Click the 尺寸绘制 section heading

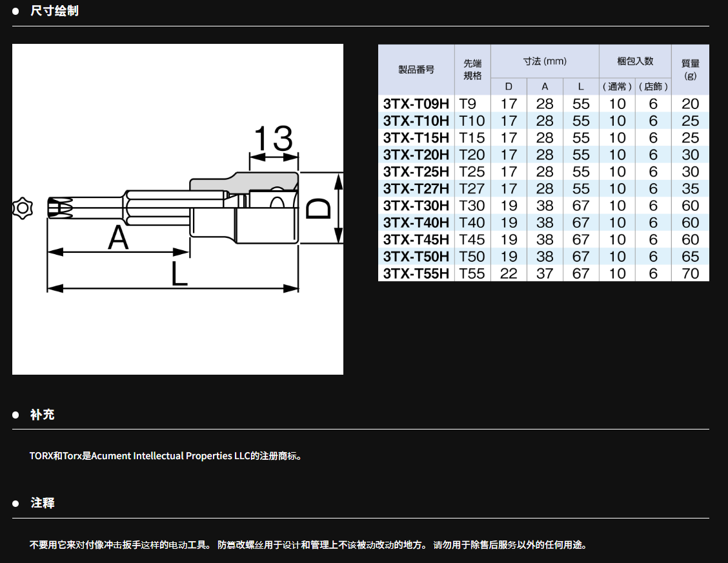click(54, 12)
